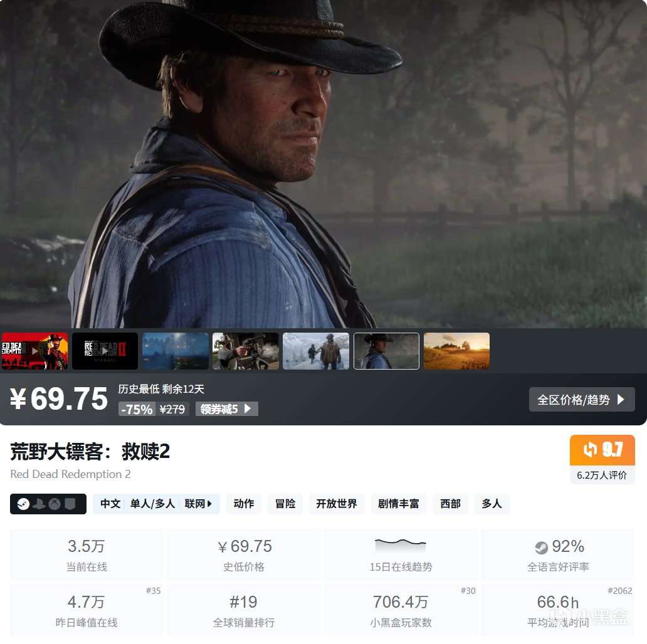Click the Steam logo beside the 92% rating
Image resolution: width=647 pixels, height=644 pixels.
point(542,548)
